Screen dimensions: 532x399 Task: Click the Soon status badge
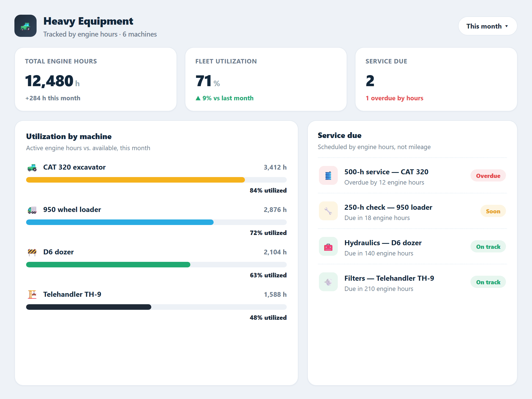pyautogui.click(x=493, y=211)
